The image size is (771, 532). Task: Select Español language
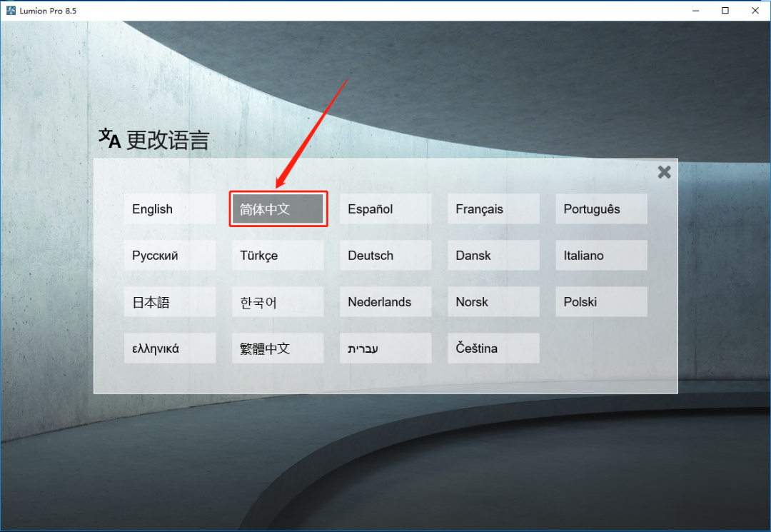(385, 209)
